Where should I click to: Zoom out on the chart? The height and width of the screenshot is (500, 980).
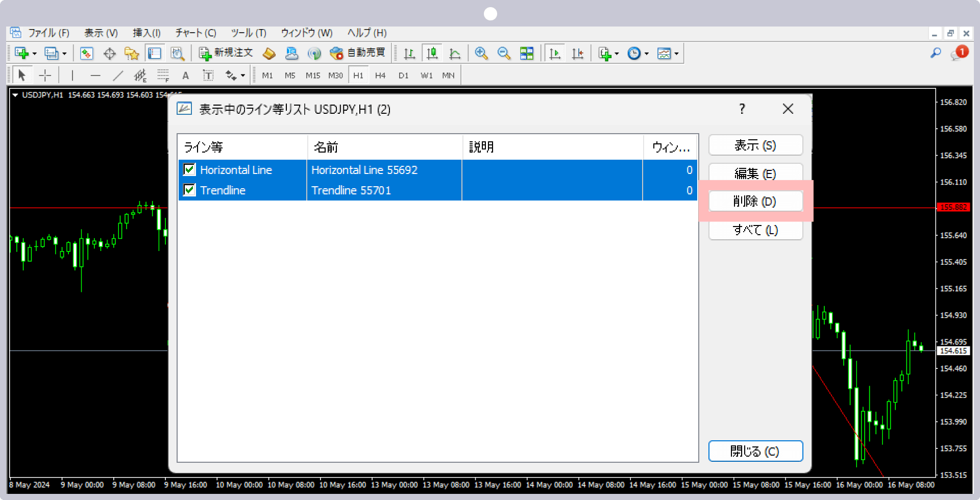(x=504, y=53)
